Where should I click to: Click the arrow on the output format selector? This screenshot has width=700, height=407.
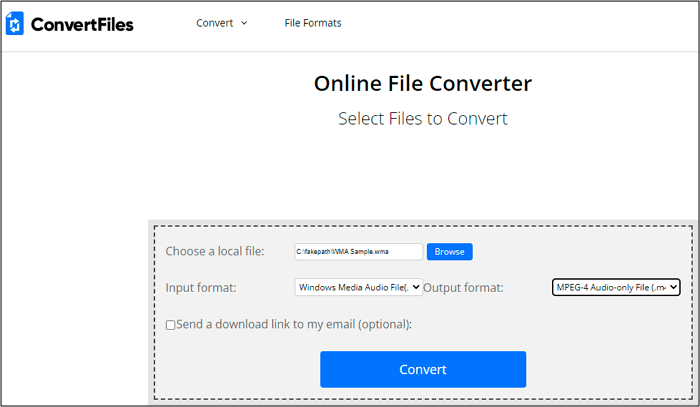pos(673,288)
